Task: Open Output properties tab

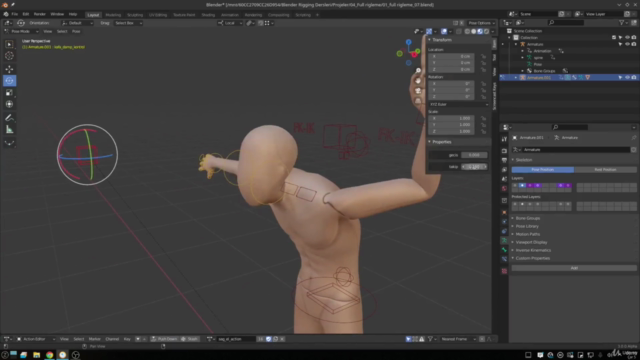Action: click(504, 160)
